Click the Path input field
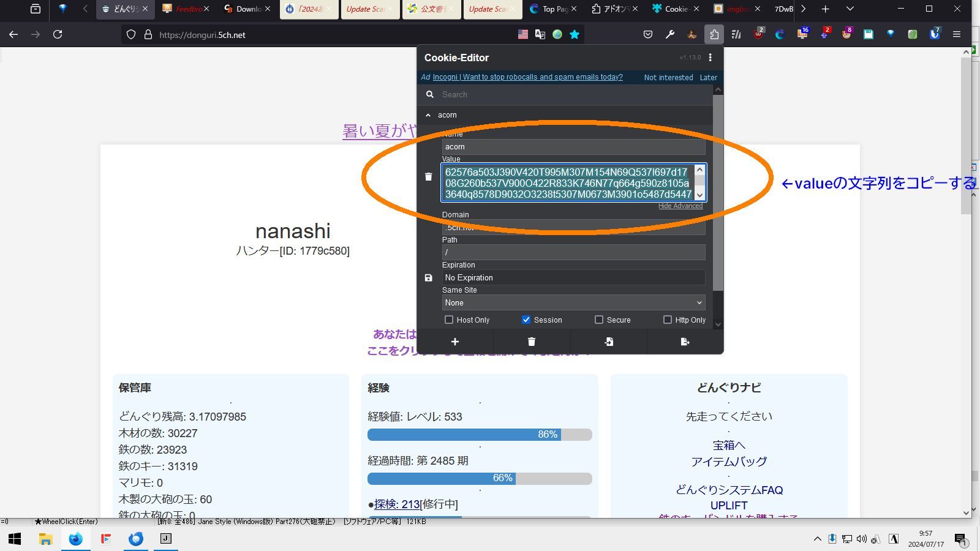This screenshot has width=980, height=551. coord(573,252)
